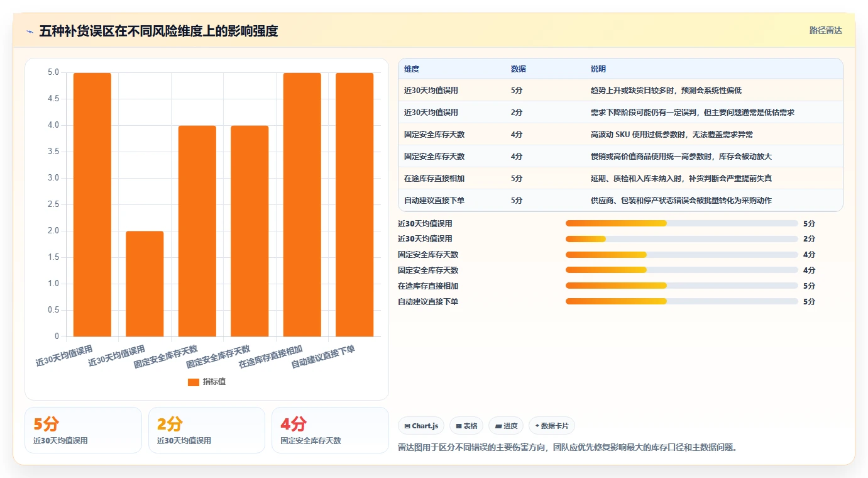Click the 自动建议直接下单 label beside its progress bar

428,302
